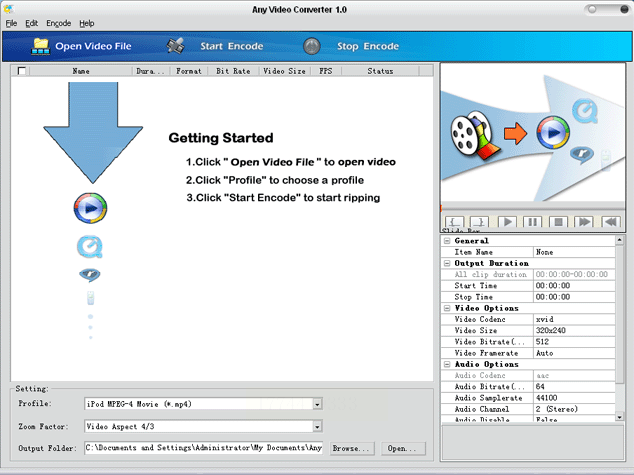
Task: Tick the select-all checkbox in list header
Action: [x=22, y=72]
